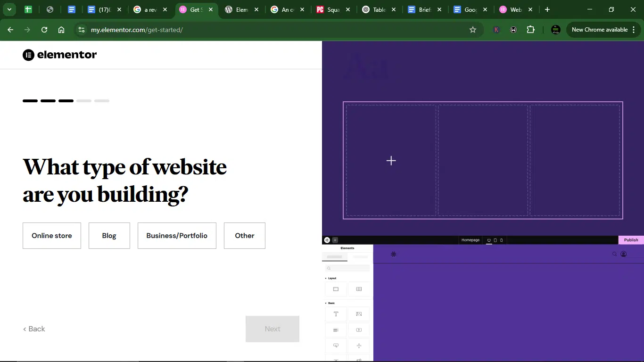Select tablet view icon in editor preview
Viewport: 644px width, 362px height.
(495, 240)
